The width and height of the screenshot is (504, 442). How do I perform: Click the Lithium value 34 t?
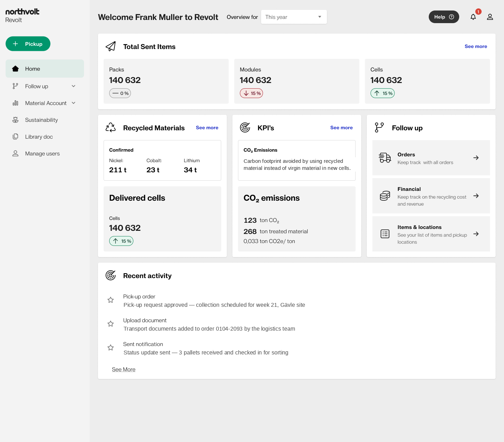tap(190, 170)
